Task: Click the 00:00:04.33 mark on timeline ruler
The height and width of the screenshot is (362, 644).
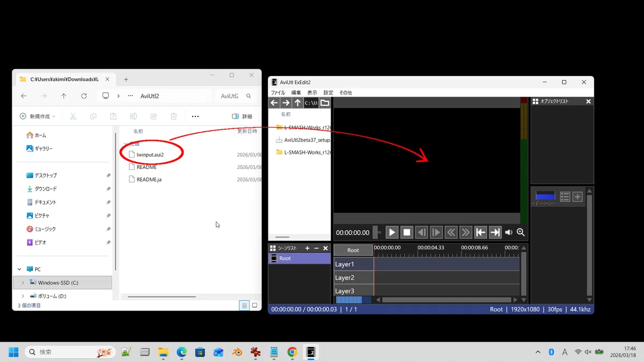Action: pos(431,248)
